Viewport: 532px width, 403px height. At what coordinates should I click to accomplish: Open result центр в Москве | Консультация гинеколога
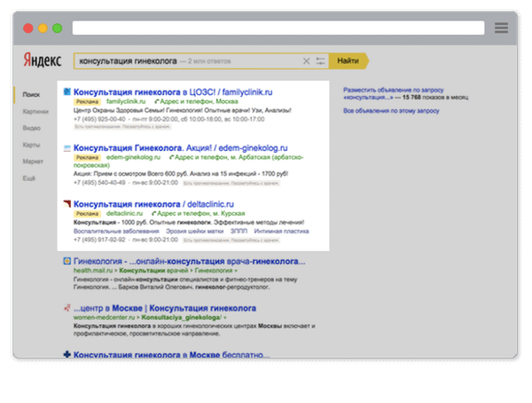click(x=165, y=308)
